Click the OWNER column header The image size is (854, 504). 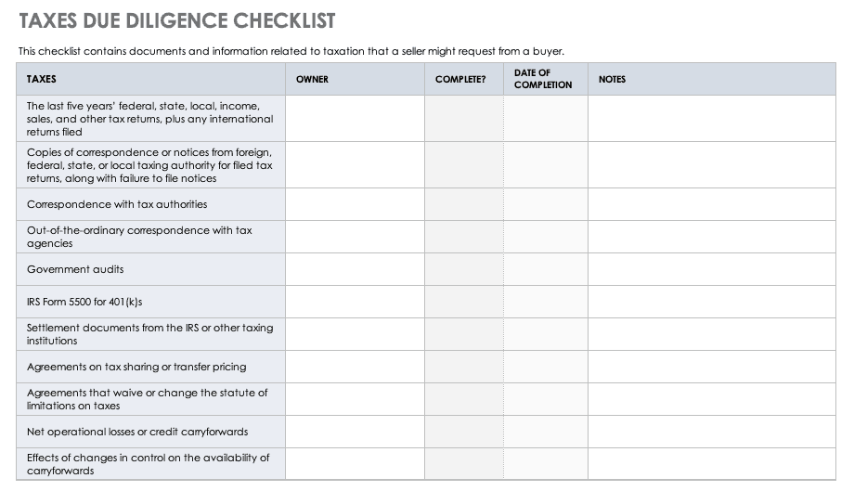point(355,79)
